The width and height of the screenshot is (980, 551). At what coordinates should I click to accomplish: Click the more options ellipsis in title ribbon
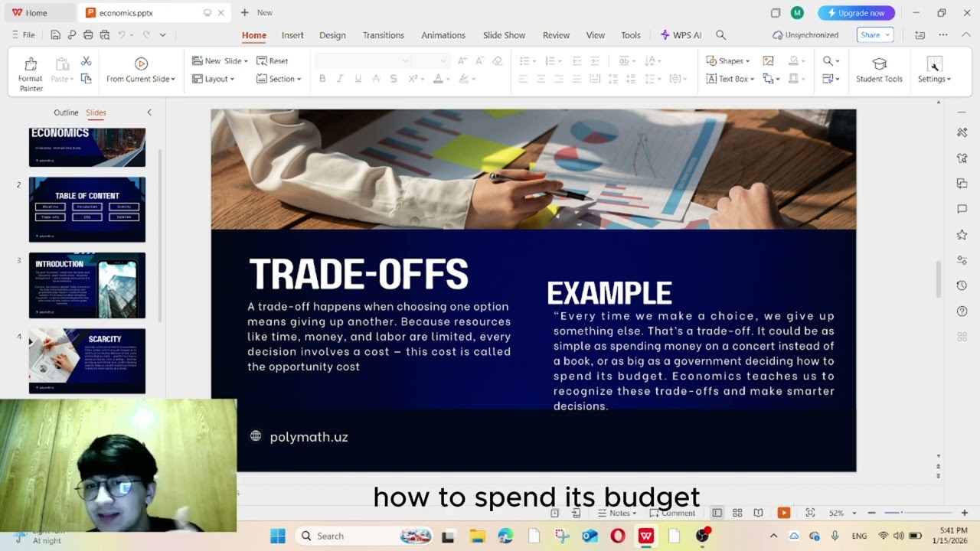click(943, 35)
